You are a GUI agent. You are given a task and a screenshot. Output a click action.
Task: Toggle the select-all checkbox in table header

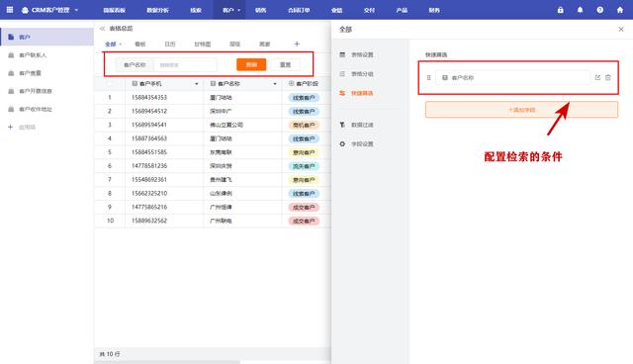coord(110,83)
